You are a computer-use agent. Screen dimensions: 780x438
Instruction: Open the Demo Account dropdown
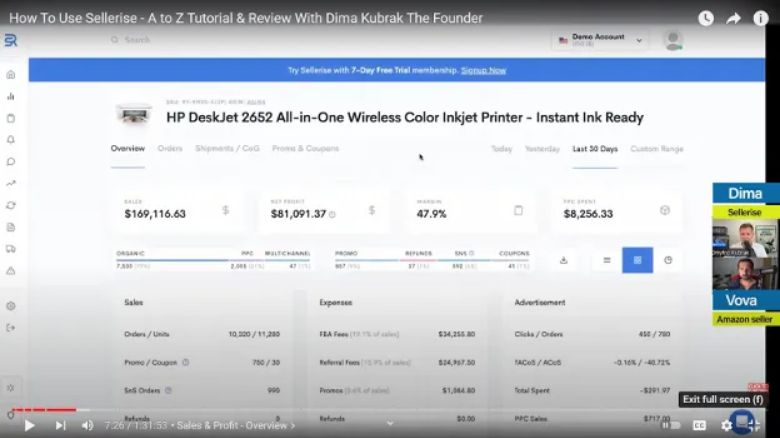pyautogui.click(x=600, y=40)
